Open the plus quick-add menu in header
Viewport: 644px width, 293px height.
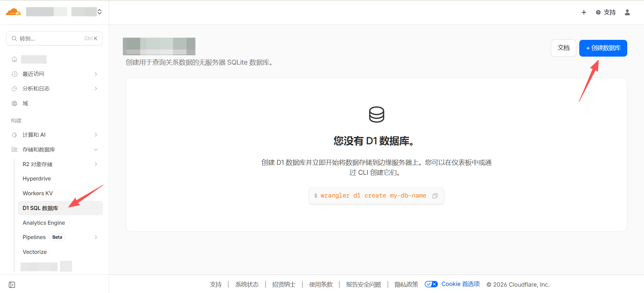point(584,12)
